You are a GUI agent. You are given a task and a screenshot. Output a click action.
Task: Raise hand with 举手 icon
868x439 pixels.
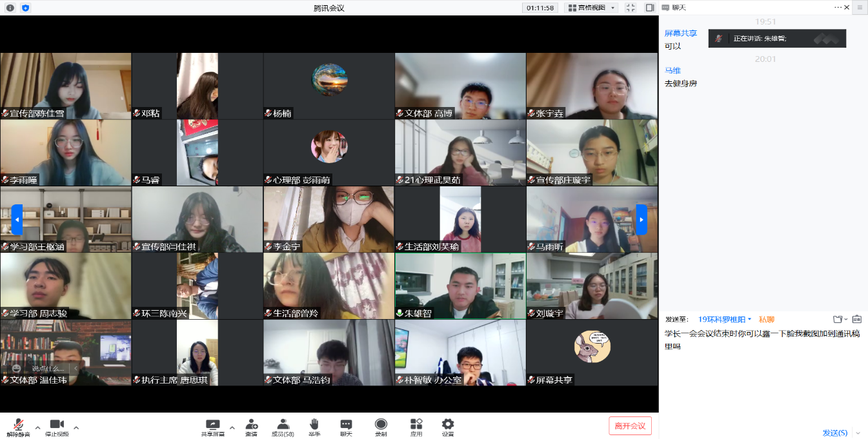[314, 425]
